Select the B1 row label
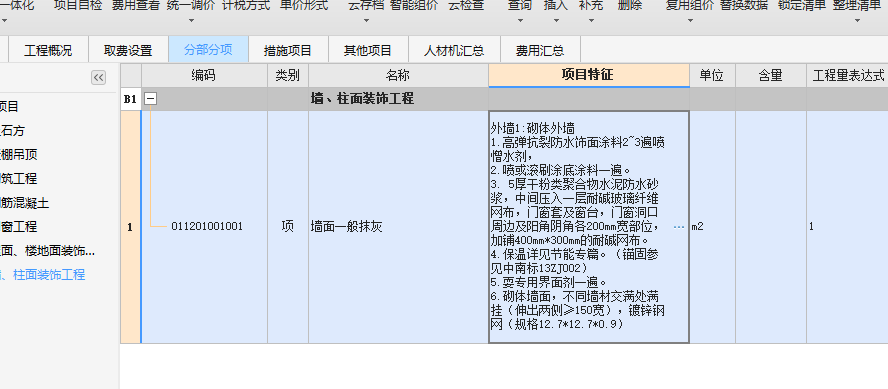888x389 pixels. (x=130, y=99)
